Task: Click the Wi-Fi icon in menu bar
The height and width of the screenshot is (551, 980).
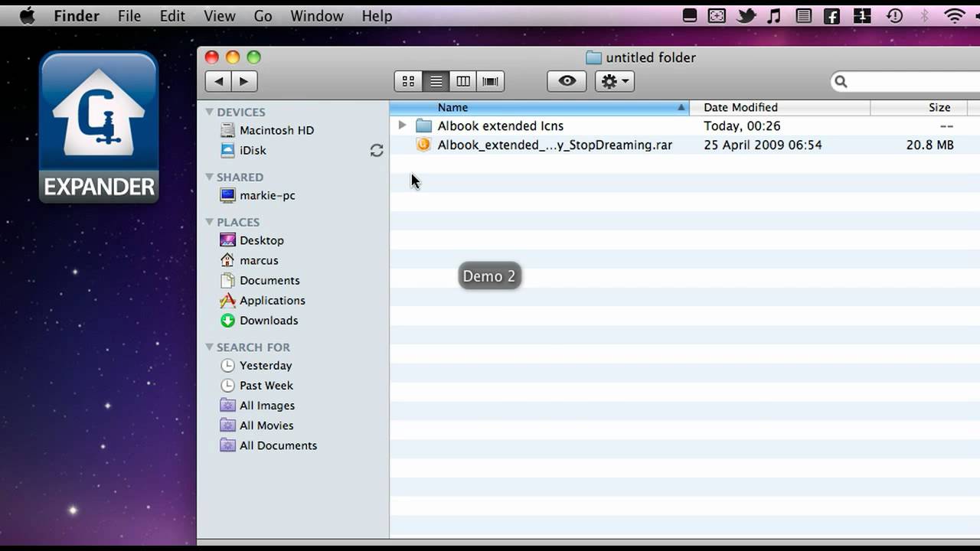Action: (x=954, y=15)
